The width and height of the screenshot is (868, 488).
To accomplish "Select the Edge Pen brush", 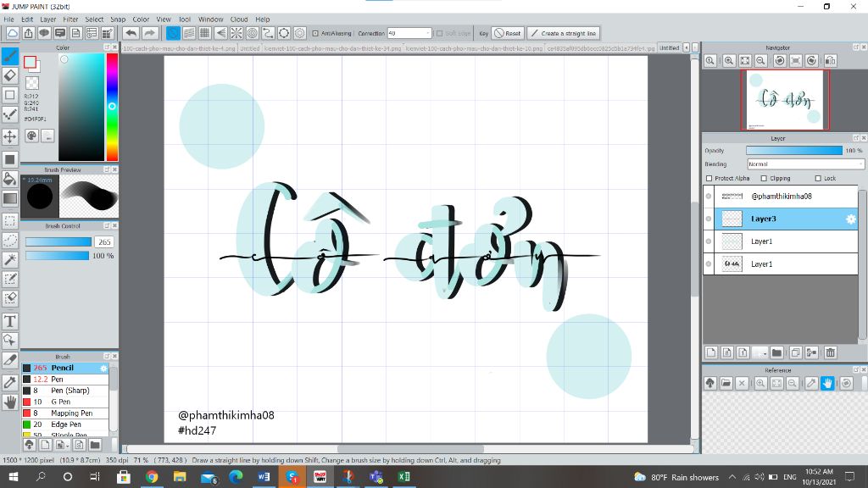I will pyautogui.click(x=65, y=424).
